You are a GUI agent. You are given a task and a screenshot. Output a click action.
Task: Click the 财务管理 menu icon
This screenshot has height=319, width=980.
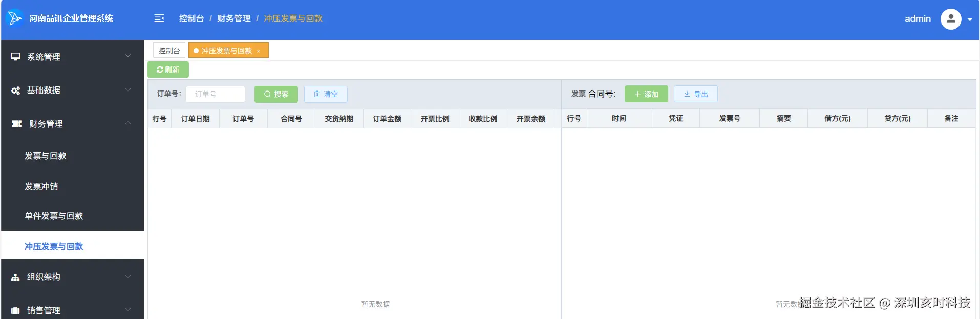[x=16, y=124]
